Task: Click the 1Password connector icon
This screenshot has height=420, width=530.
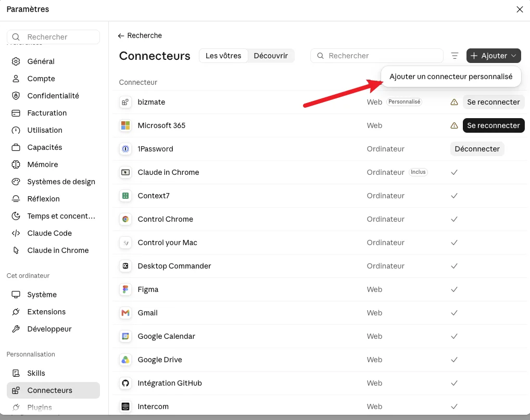Action: click(x=125, y=149)
